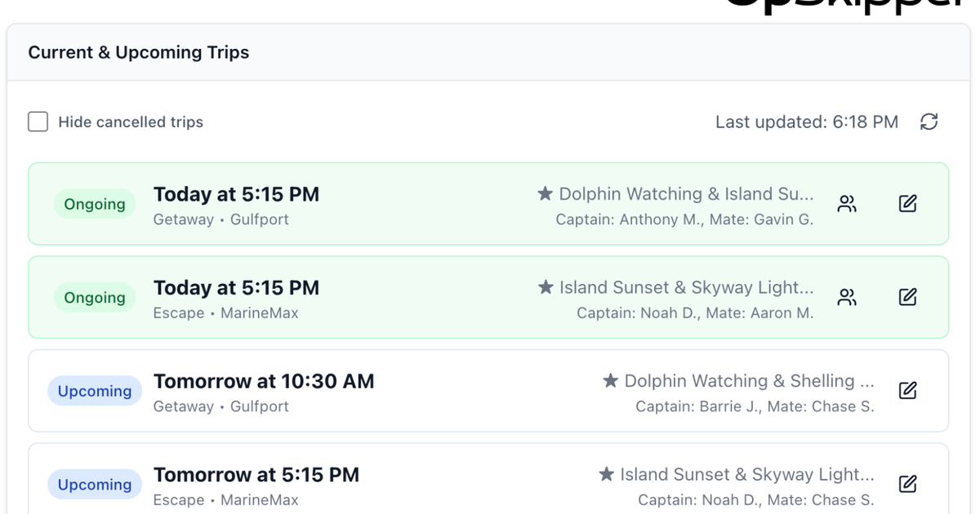980x514 pixels.
Task: Click the Last updated: 6:18 PM timestamp
Action: (807, 122)
